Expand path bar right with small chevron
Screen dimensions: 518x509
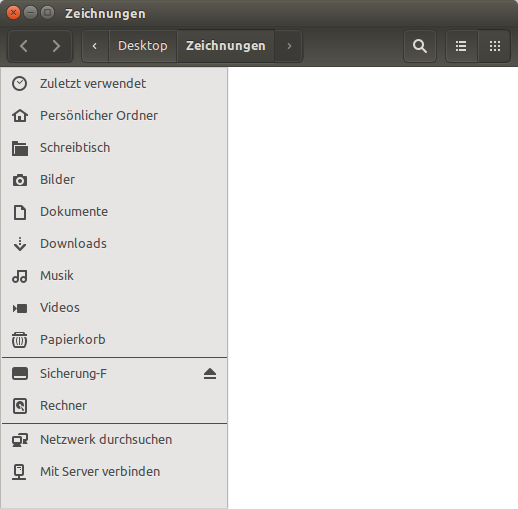coord(289,46)
